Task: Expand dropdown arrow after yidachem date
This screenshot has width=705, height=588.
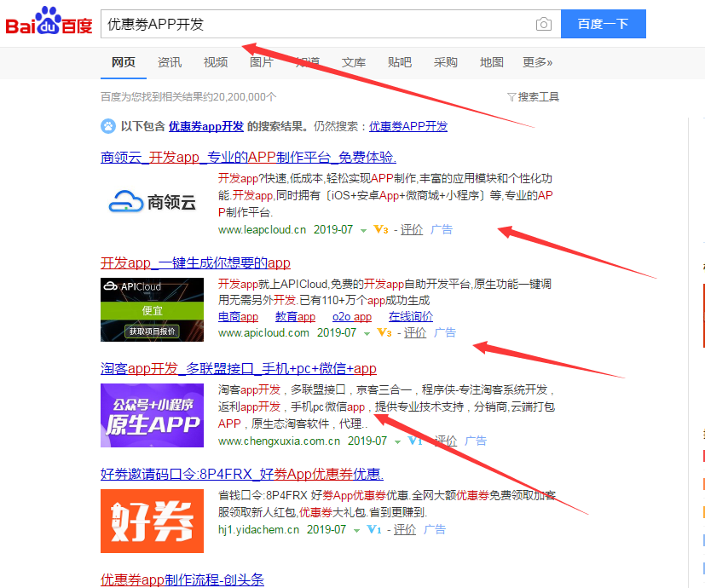Action: [x=356, y=530]
